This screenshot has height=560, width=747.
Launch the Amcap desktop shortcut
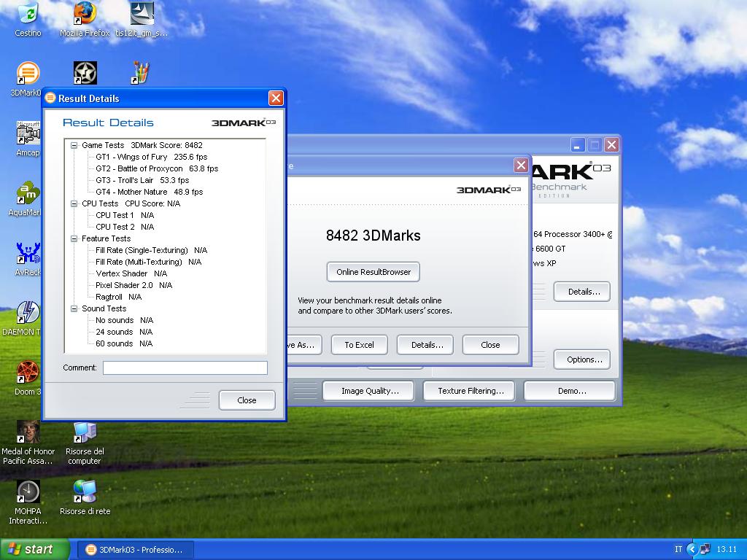pyautogui.click(x=28, y=138)
